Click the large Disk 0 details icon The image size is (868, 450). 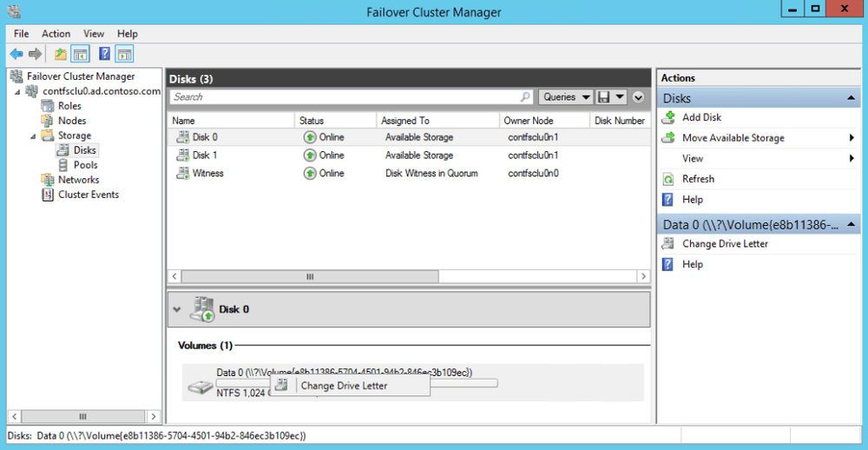(x=202, y=310)
